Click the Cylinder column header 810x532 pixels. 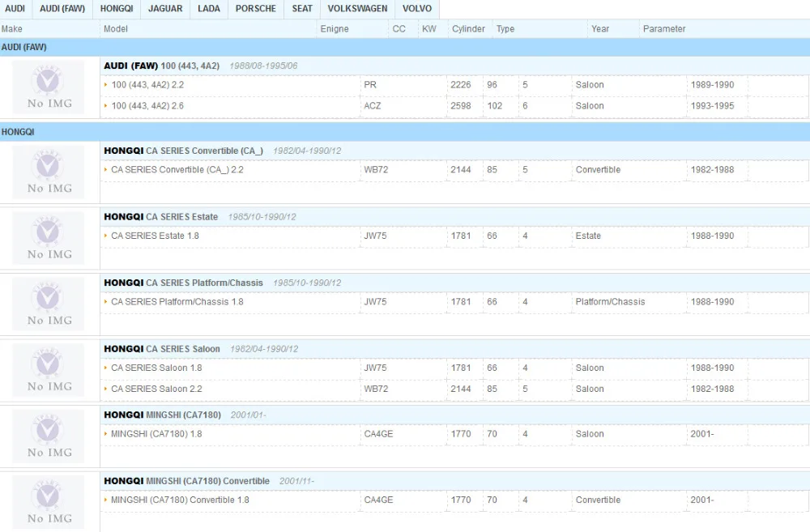tap(468, 29)
